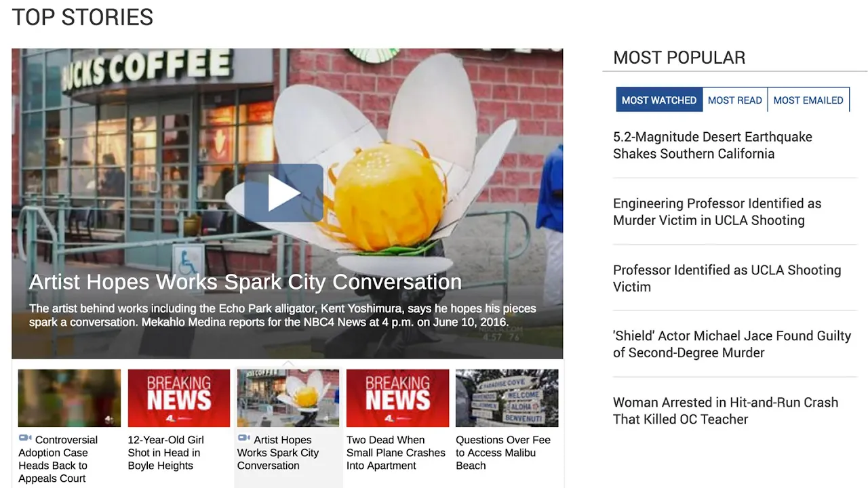Open the Breaking News thumbnail for plane crash

tap(397, 398)
